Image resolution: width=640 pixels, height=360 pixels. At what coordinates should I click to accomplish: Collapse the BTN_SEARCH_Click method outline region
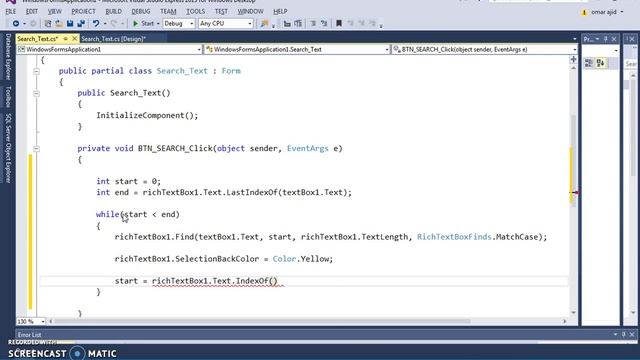click(36, 149)
